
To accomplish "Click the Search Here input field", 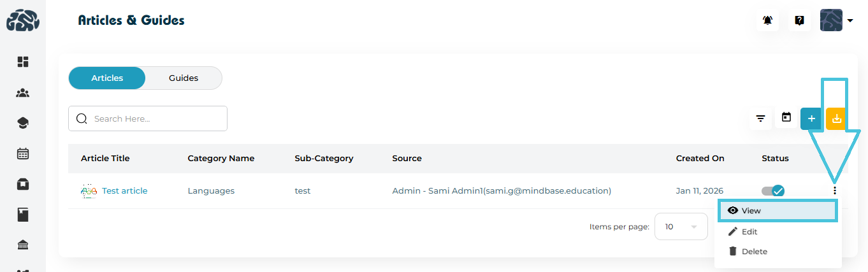I will 156,118.
